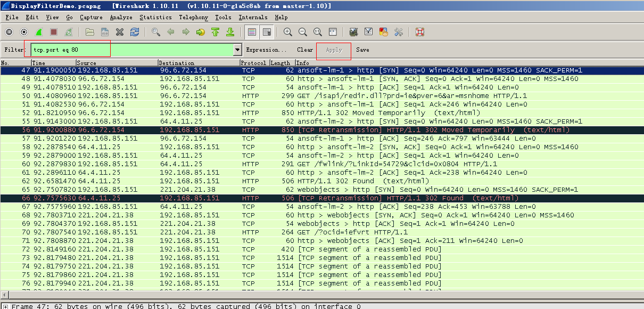The height and width of the screenshot is (309, 644).
Task: Open the Analyze menu
Action: 121,17
